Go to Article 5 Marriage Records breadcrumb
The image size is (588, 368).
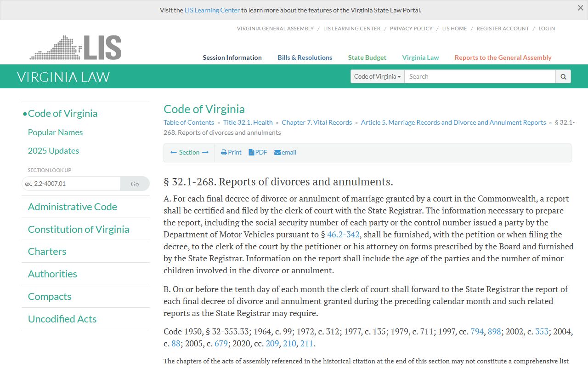pyautogui.click(x=453, y=122)
